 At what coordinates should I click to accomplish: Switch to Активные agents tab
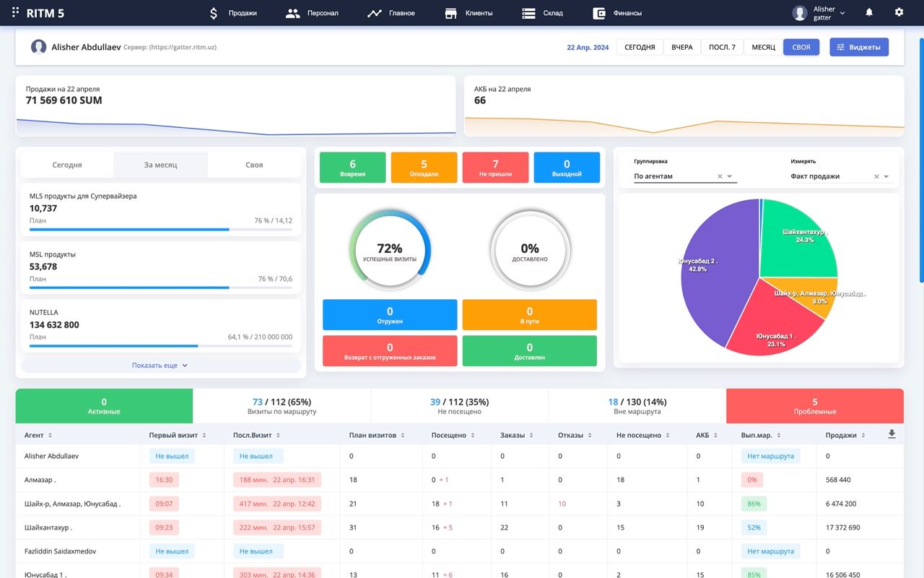pyautogui.click(x=104, y=406)
